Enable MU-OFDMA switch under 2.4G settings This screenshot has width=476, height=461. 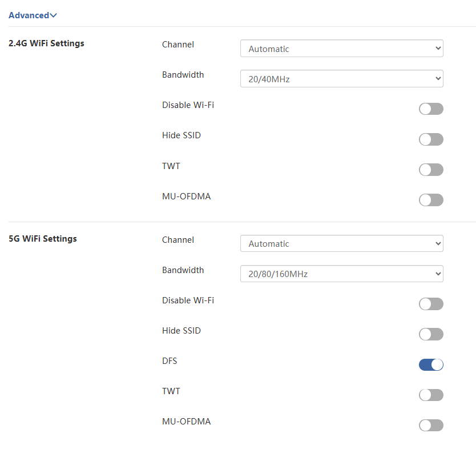click(431, 200)
